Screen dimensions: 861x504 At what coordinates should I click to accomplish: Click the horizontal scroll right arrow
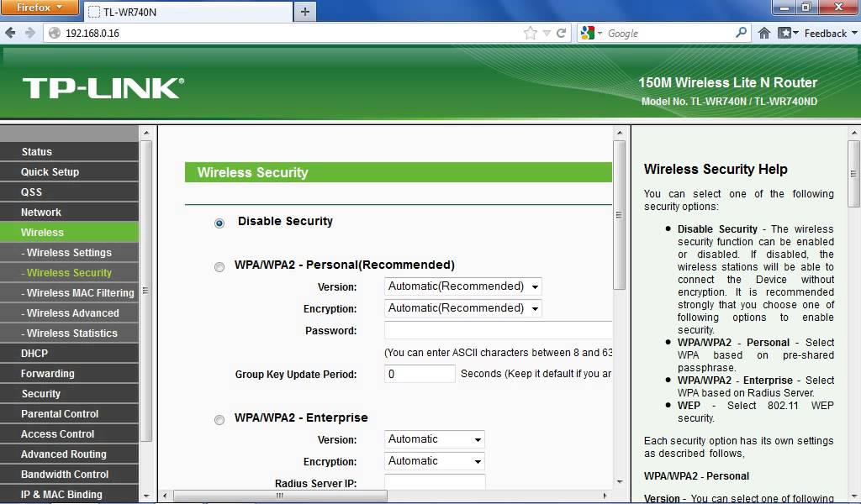(x=605, y=496)
